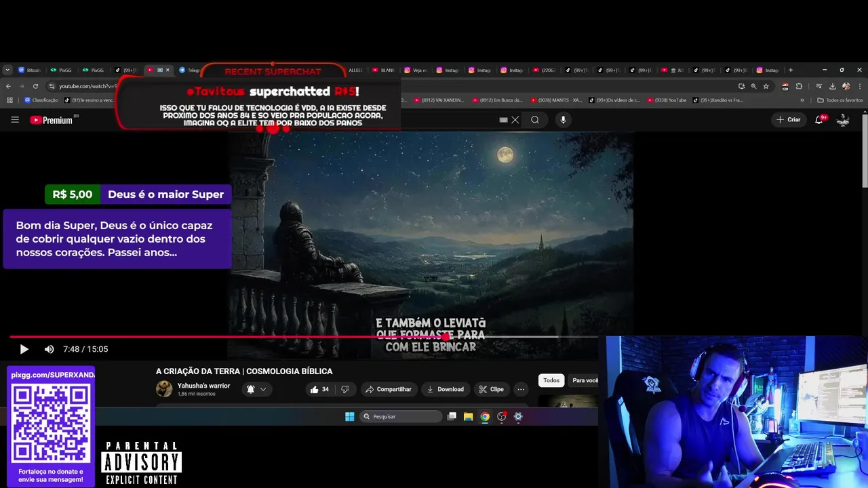
Task: Open Chrome three-dot menu
Action: (x=859, y=86)
